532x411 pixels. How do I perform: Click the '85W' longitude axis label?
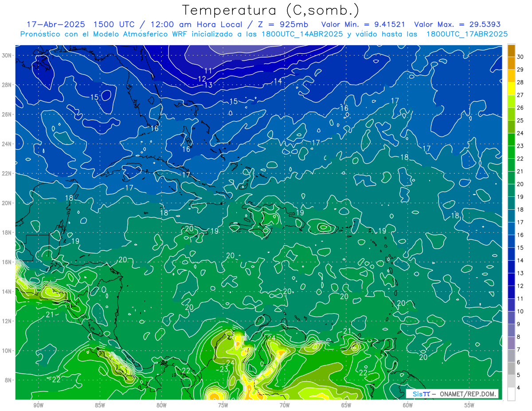pyautogui.click(x=100, y=405)
